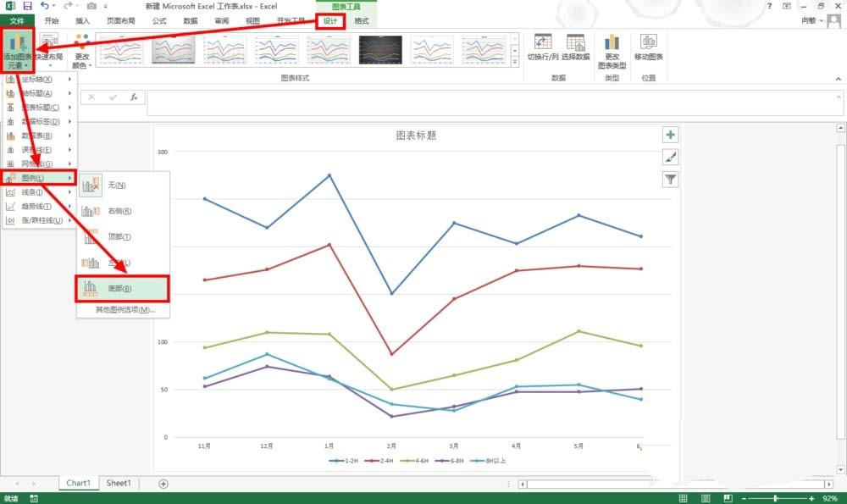The width and height of the screenshot is (847, 504).
Task: Select 顶部(T) legend position option
Action: click(x=119, y=237)
